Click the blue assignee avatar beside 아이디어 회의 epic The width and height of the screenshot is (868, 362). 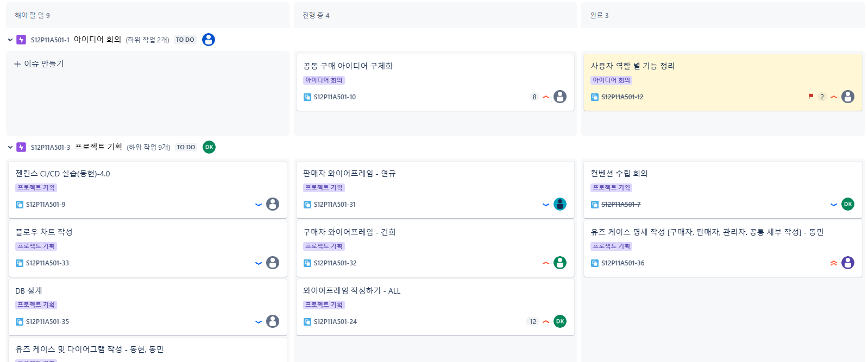(x=209, y=40)
